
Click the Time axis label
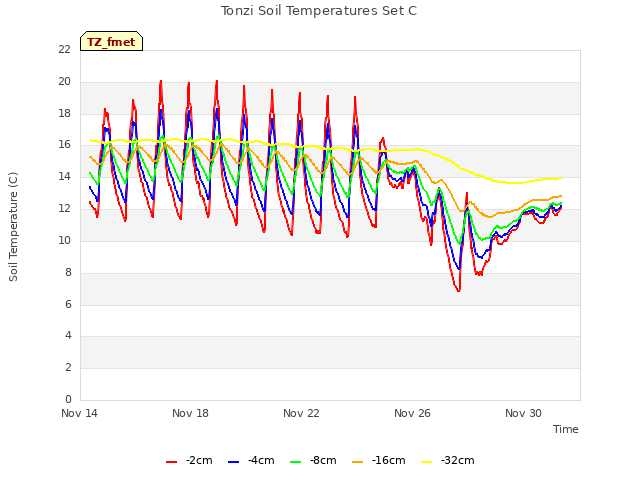566,429
